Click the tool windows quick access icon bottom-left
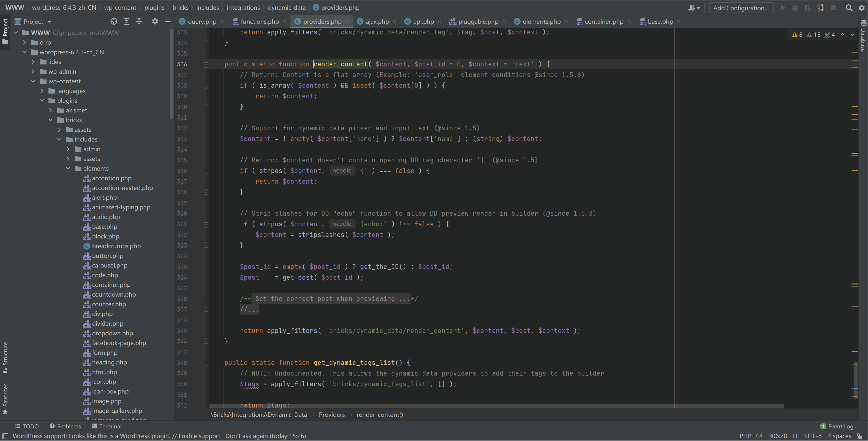Image resolution: width=868 pixels, height=441 pixels. [5, 436]
